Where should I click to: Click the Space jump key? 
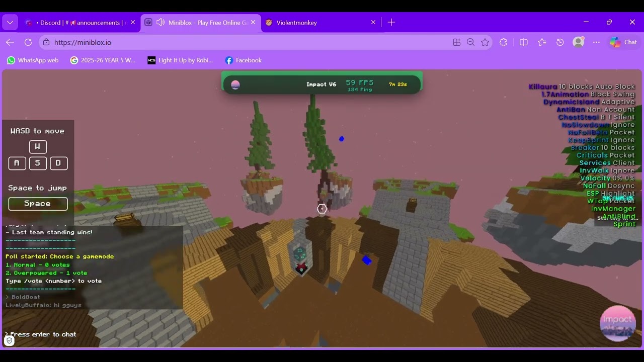pos(38,204)
